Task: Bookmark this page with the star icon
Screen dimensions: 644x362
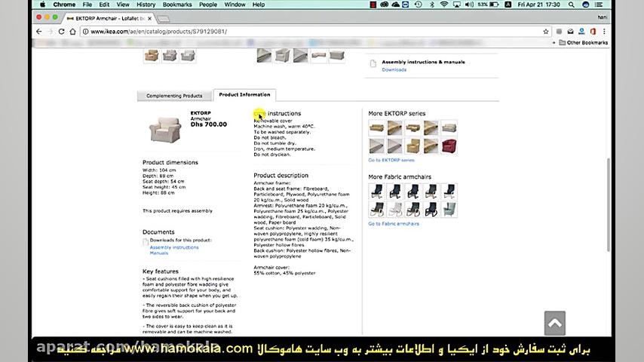Action: [x=545, y=31]
